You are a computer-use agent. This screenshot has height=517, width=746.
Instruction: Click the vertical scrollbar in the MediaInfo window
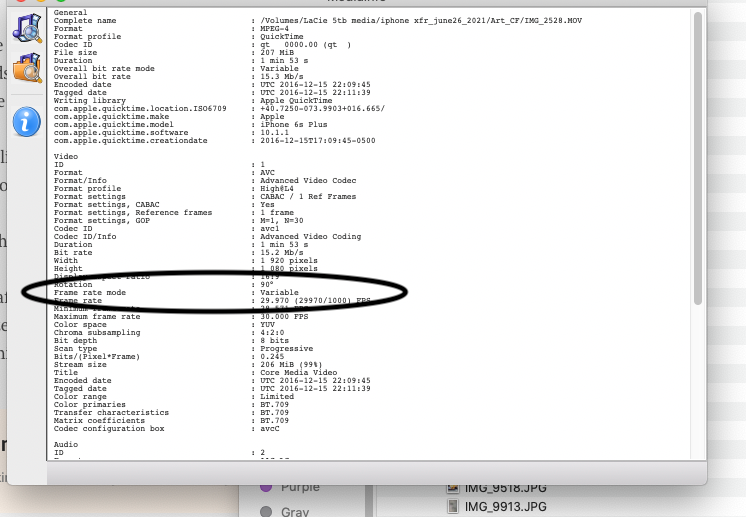(697, 158)
